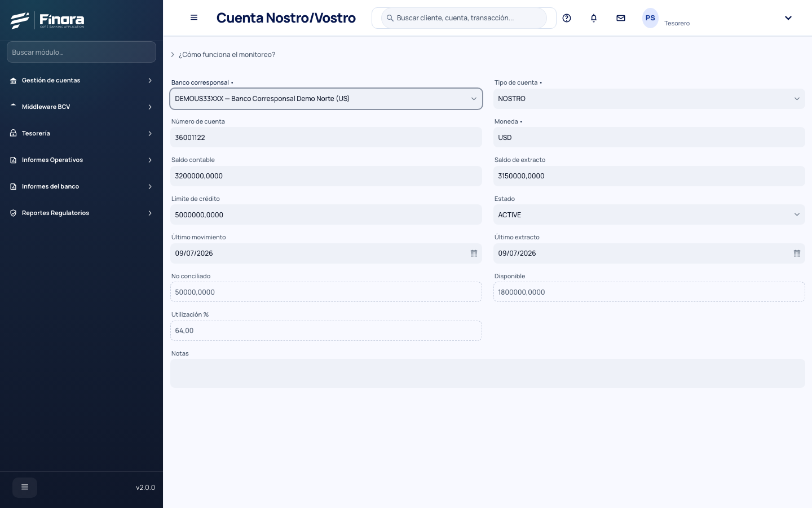812x508 pixels.
Task: Collapse the sidebar with the bottom menu button
Action: tap(25, 487)
